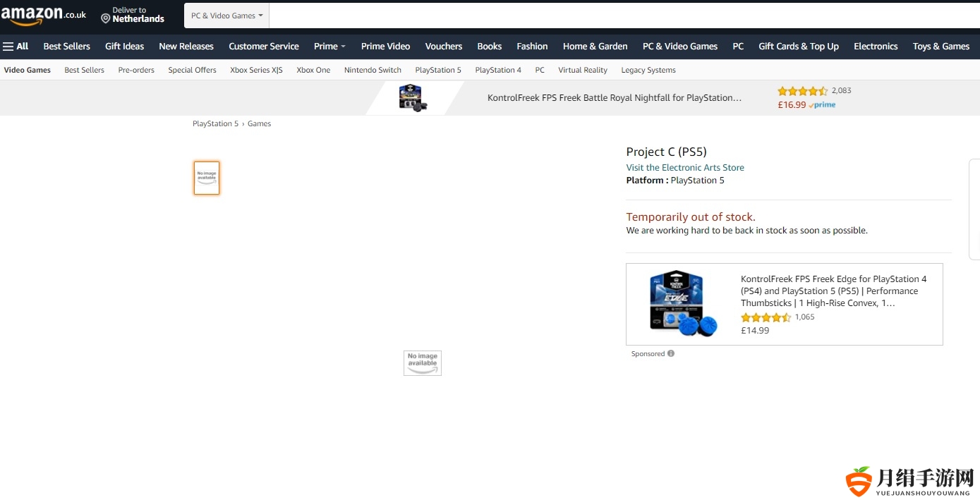Open the Xbox Series X|S subnav link

pyautogui.click(x=256, y=70)
